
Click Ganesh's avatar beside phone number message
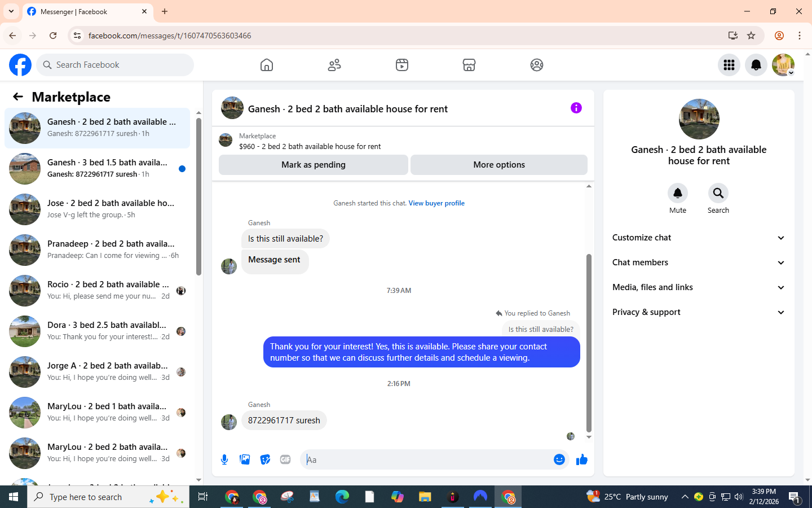[x=229, y=422]
